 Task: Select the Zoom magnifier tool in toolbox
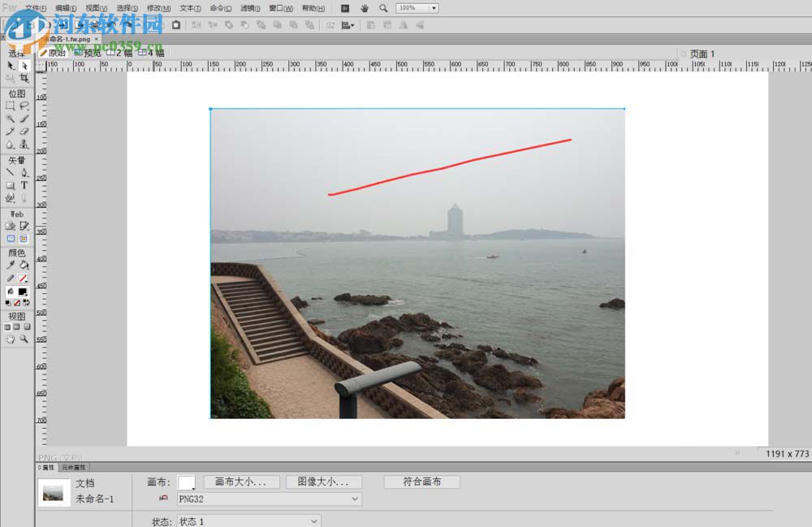tap(24, 339)
